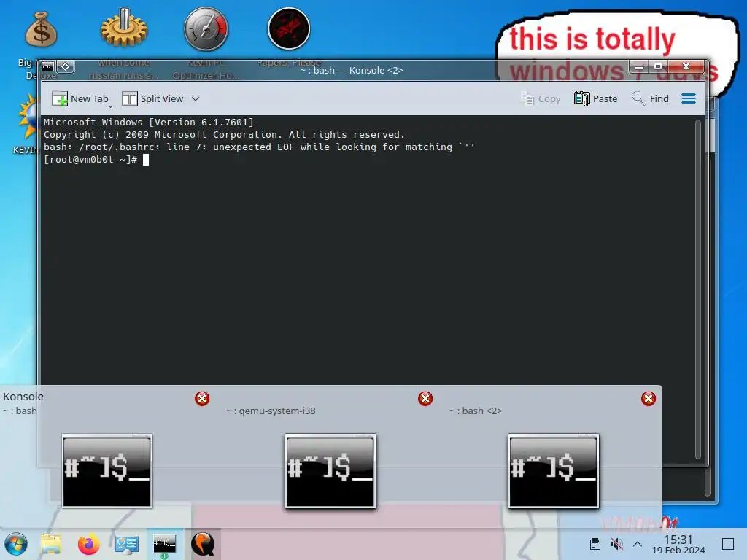
Task: Select the 'bash <2>' terminal thumbnail
Action: point(553,470)
